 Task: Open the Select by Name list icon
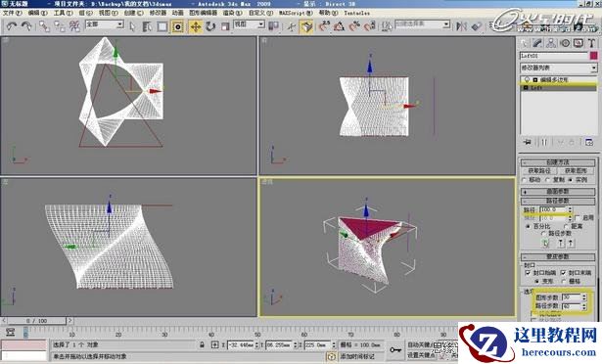pos(147,26)
